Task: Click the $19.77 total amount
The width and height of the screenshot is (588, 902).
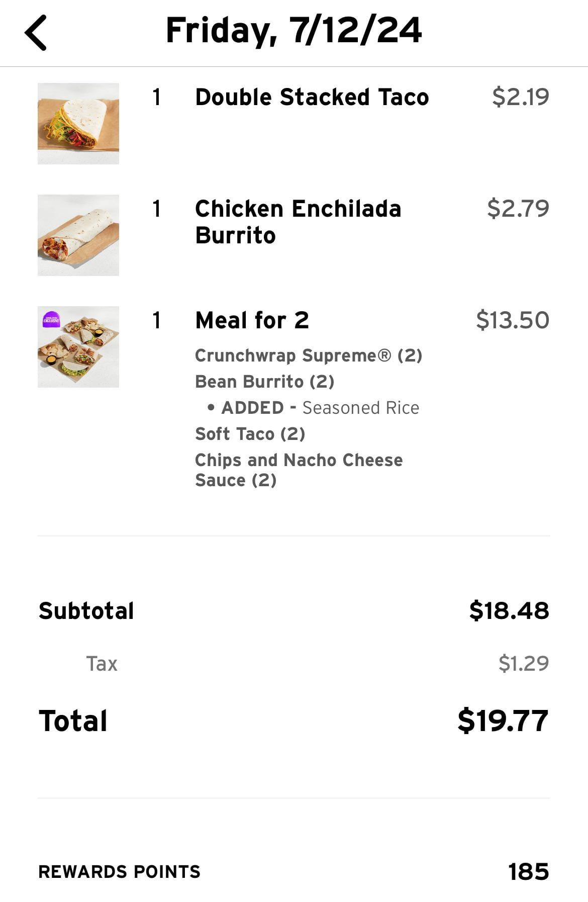Action: (x=503, y=720)
